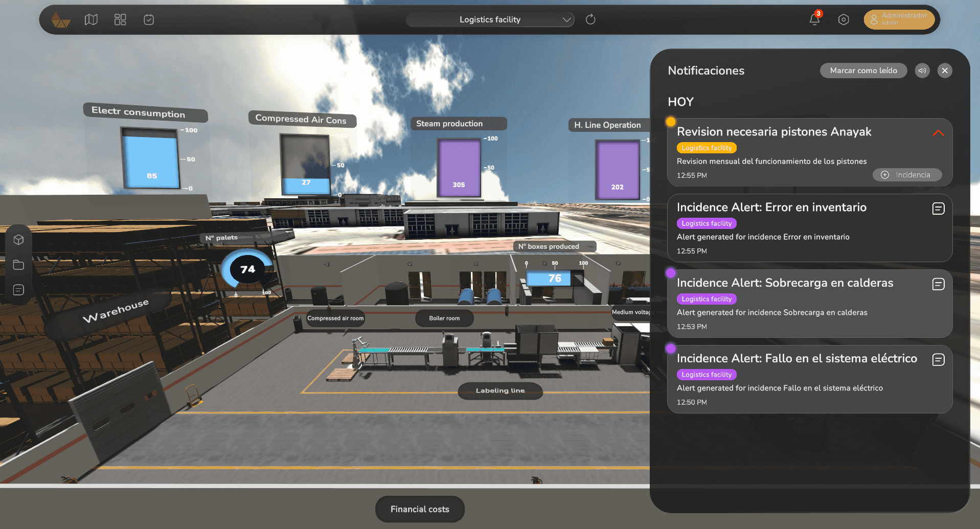Open the notes list icon in left sidebar

click(x=18, y=290)
